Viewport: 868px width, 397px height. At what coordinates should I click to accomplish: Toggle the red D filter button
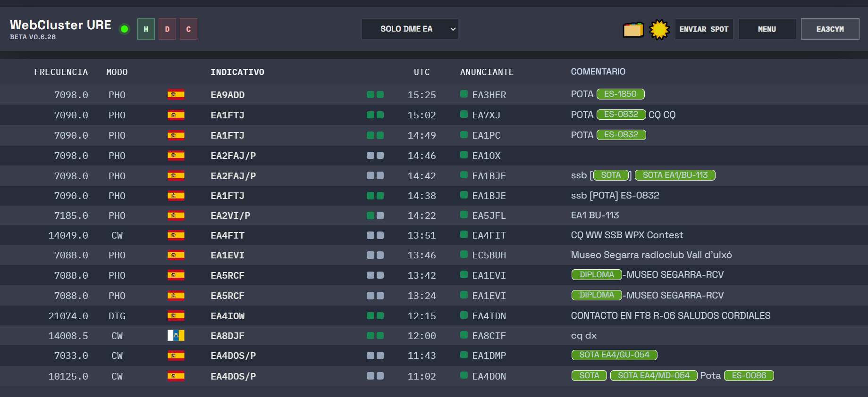pyautogui.click(x=167, y=29)
